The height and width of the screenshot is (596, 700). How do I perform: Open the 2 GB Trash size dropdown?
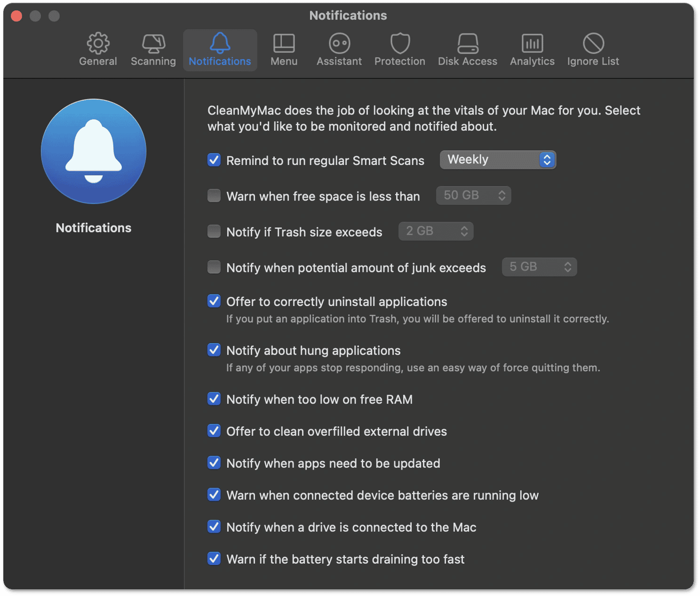(436, 231)
